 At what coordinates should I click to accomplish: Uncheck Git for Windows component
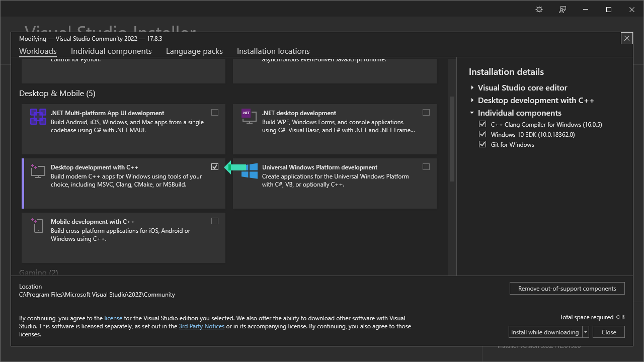[x=482, y=144]
